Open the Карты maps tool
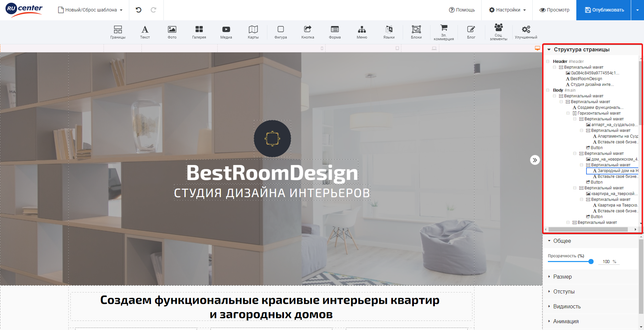The height and width of the screenshot is (330, 644). [x=253, y=32]
